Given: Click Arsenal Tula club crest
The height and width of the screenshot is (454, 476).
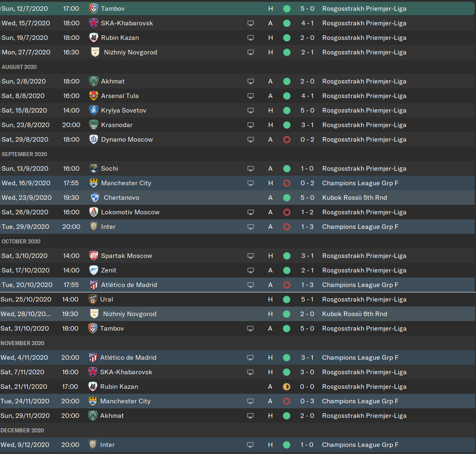Looking at the screenshot, I should click(94, 96).
